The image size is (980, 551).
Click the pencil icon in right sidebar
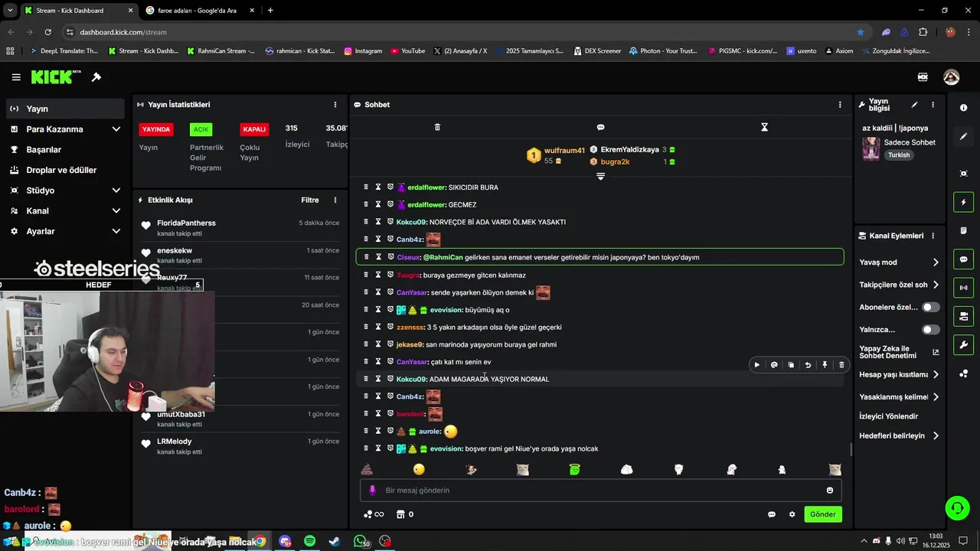pos(963,136)
